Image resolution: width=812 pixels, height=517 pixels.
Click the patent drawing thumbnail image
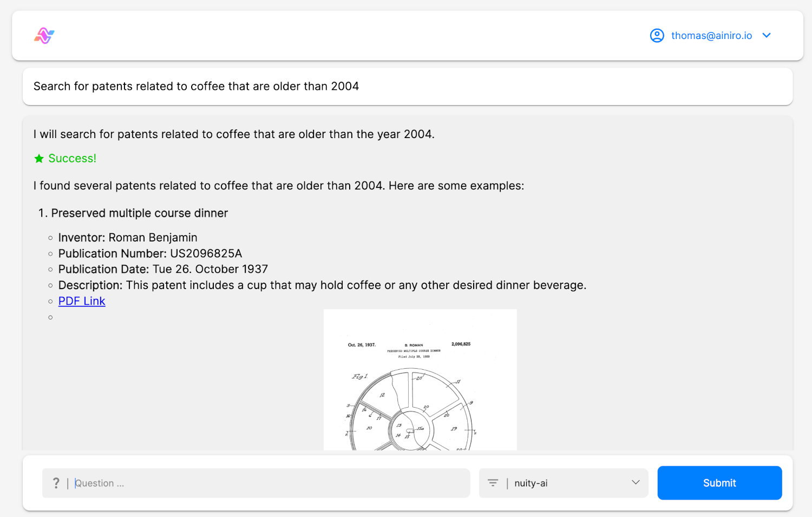pyautogui.click(x=420, y=380)
